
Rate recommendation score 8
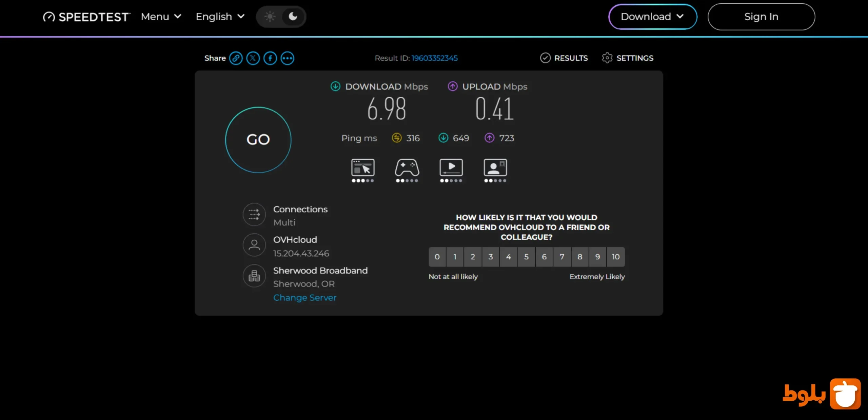point(580,257)
